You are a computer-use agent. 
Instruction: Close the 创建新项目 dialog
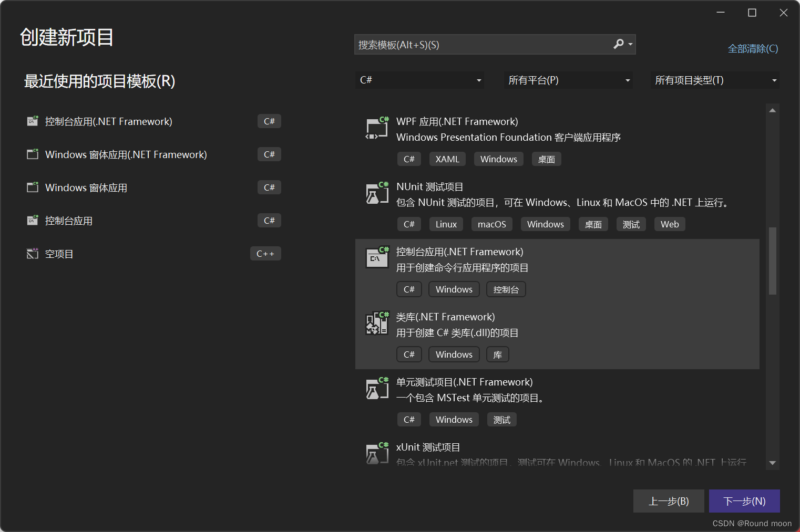pyautogui.click(x=784, y=13)
